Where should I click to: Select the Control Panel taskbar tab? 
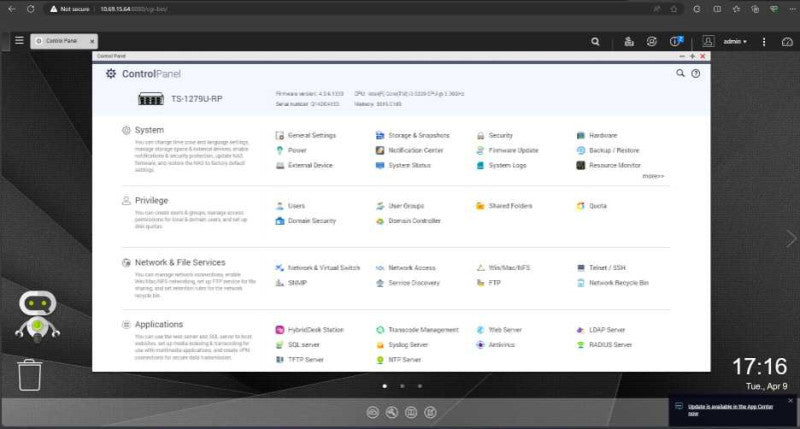64,41
